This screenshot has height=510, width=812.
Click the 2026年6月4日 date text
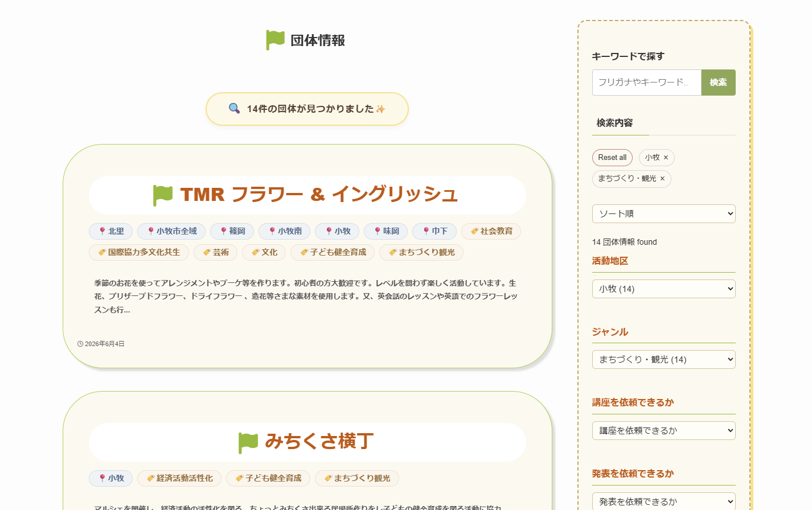(x=105, y=344)
